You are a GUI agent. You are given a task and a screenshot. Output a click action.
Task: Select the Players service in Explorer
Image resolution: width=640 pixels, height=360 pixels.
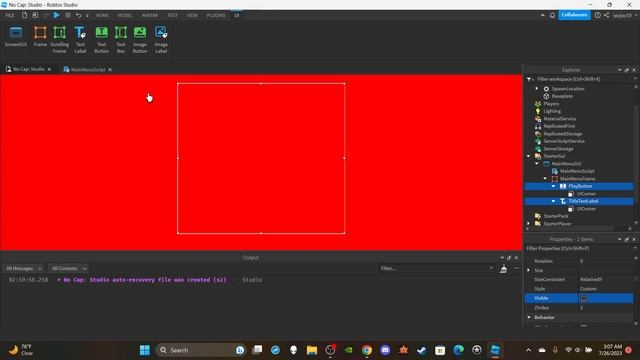coord(551,104)
